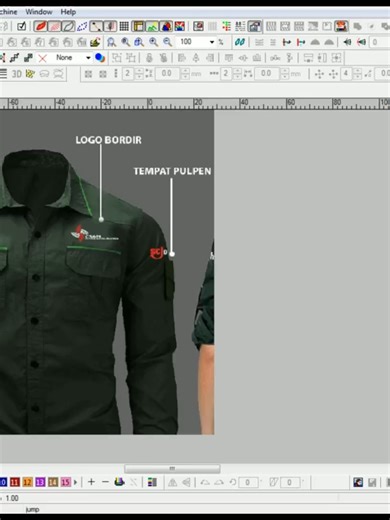
Task: Adjust the stepper beside the 4 field
Action: 357,74
